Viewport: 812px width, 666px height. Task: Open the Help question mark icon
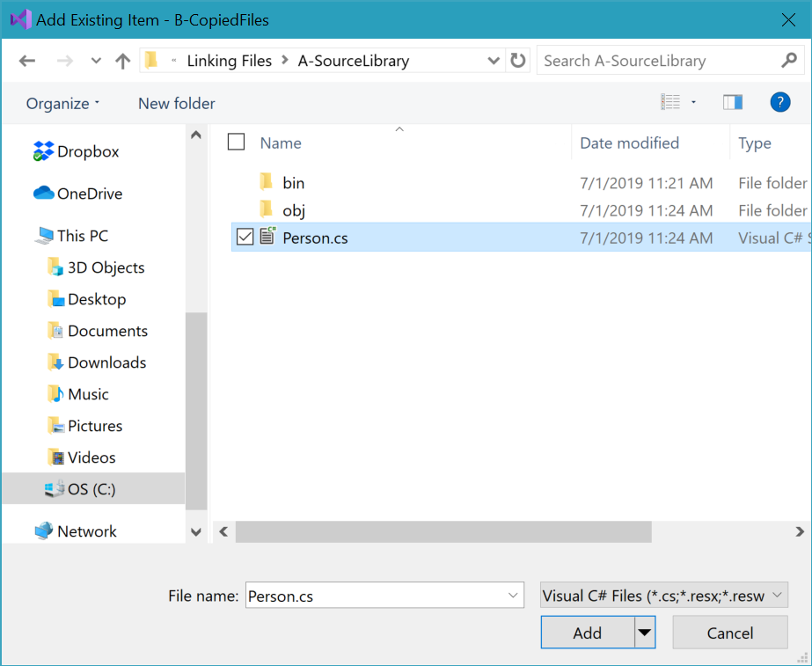tap(779, 102)
